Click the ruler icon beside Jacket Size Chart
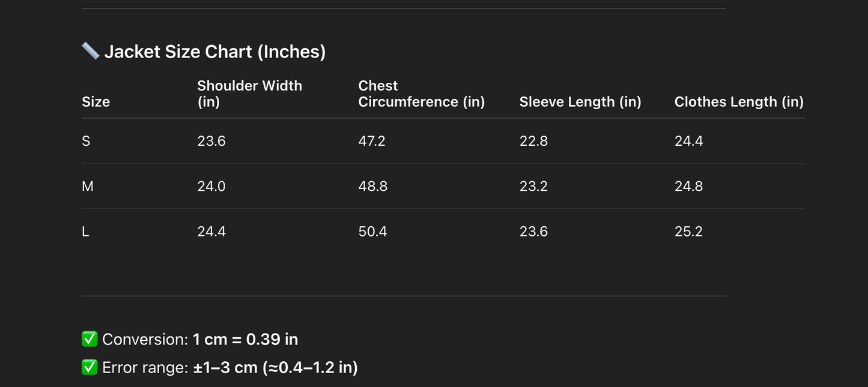Image resolution: width=868 pixels, height=387 pixels. [x=90, y=51]
